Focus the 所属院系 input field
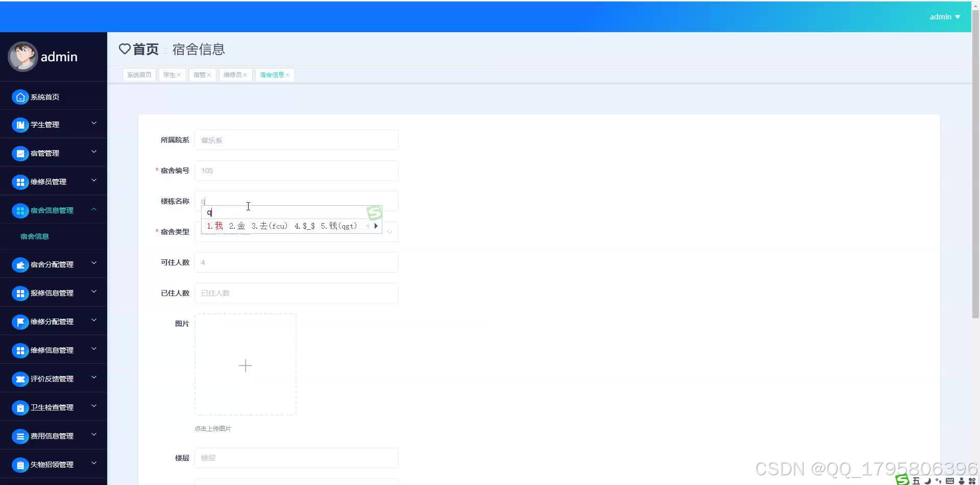The width and height of the screenshot is (980, 485). 296,140
